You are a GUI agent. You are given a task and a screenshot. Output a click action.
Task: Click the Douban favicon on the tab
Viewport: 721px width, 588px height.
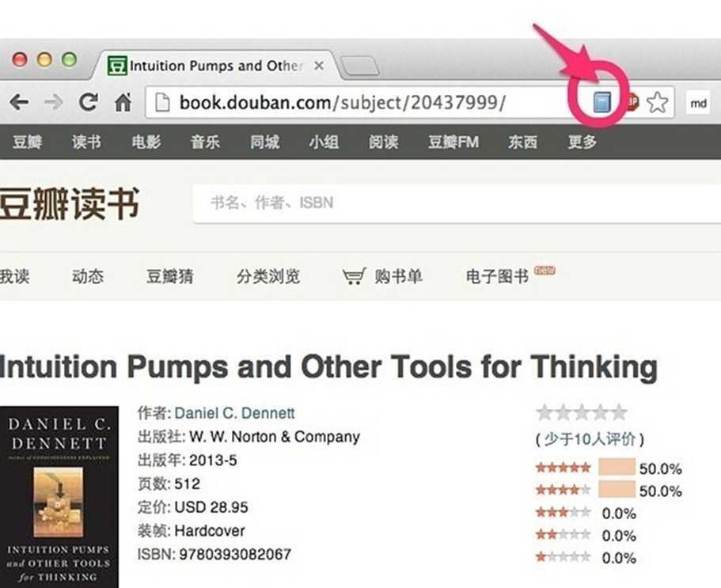117,66
